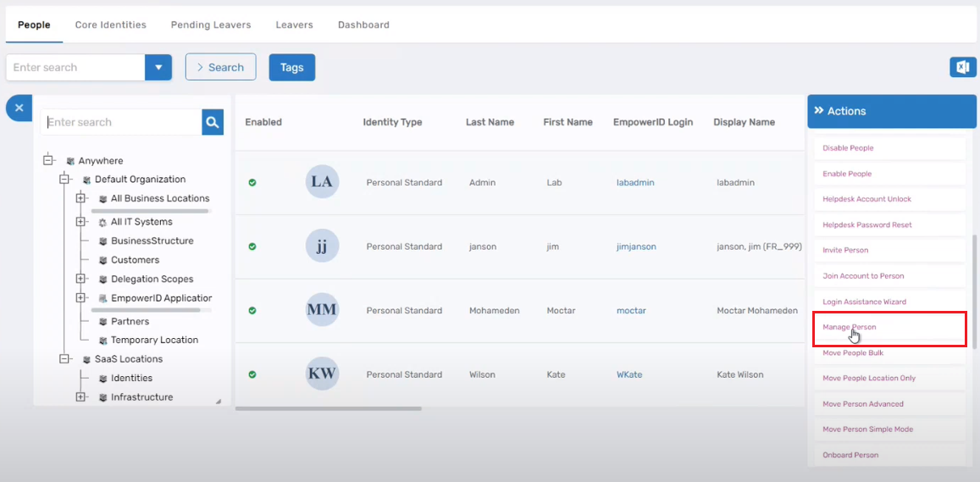Open the jimjanson login link
This screenshot has width=980, height=482.
(x=636, y=247)
